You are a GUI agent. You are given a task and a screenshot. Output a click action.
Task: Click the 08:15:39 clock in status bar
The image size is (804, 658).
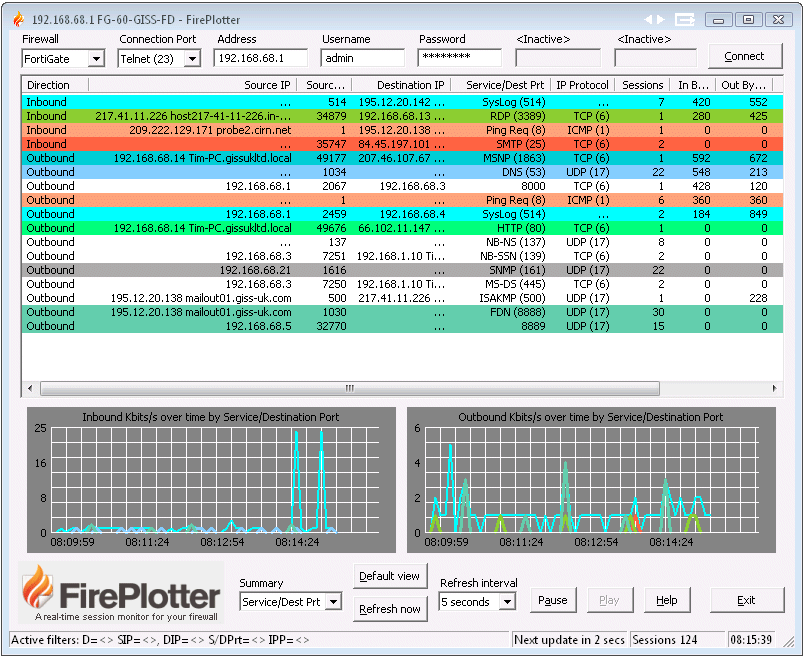click(751, 640)
